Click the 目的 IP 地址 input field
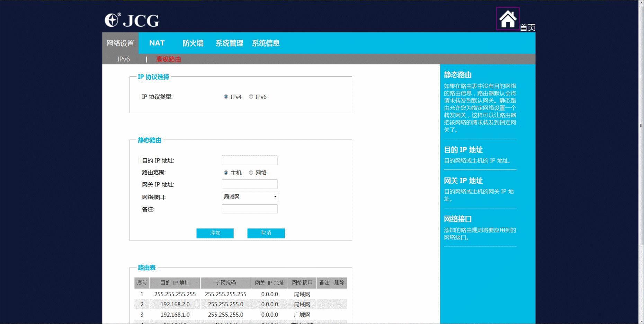This screenshot has width=644, height=324. (x=249, y=160)
